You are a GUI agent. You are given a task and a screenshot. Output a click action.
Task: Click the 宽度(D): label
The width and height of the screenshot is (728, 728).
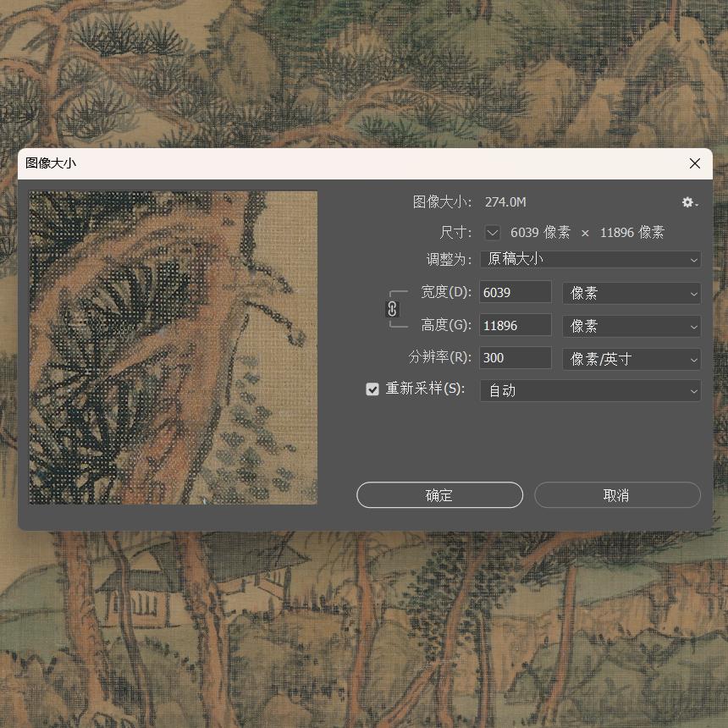[x=446, y=292]
